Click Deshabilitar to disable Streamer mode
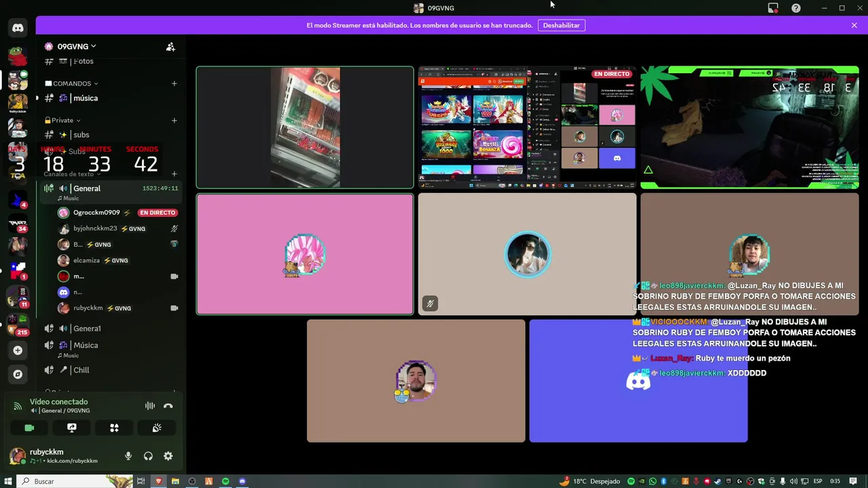Image resolution: width=868 pixels, height=488 pixels. click(x=561, y=25)
